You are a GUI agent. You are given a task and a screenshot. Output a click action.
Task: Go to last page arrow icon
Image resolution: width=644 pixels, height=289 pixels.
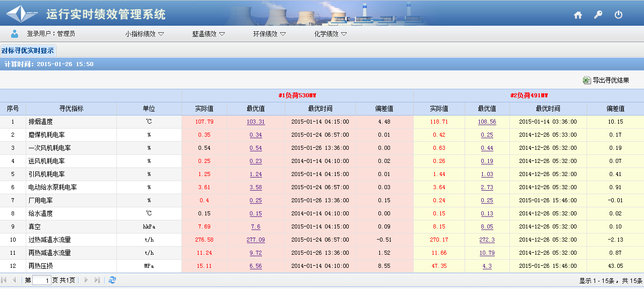pos(97,280)
